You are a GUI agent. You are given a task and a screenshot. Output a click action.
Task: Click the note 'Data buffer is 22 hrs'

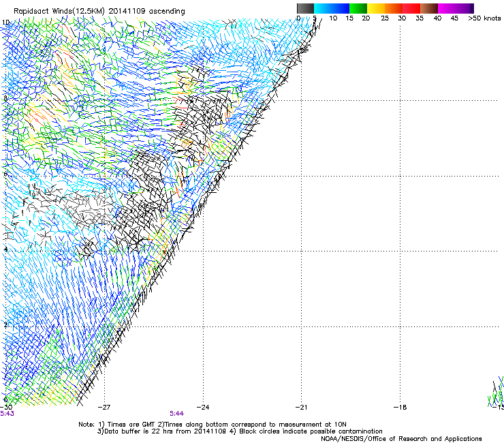pyautogui.click(x=138, y=431)
